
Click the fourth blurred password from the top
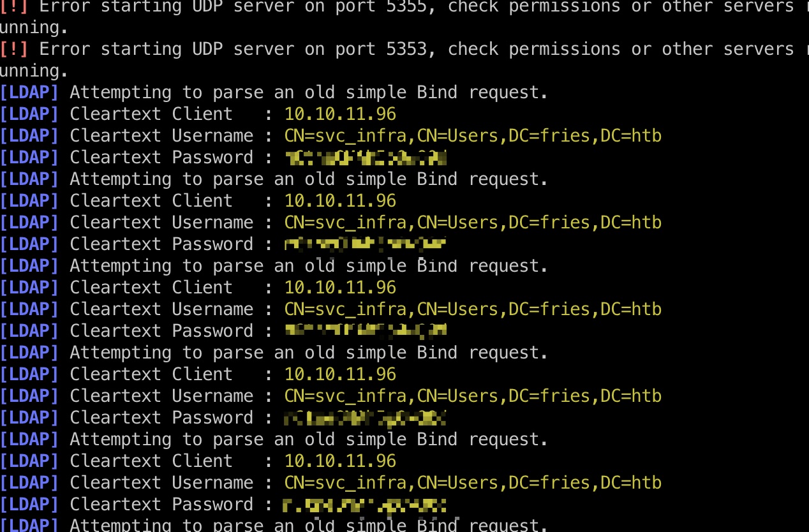(x=365, y=418)
